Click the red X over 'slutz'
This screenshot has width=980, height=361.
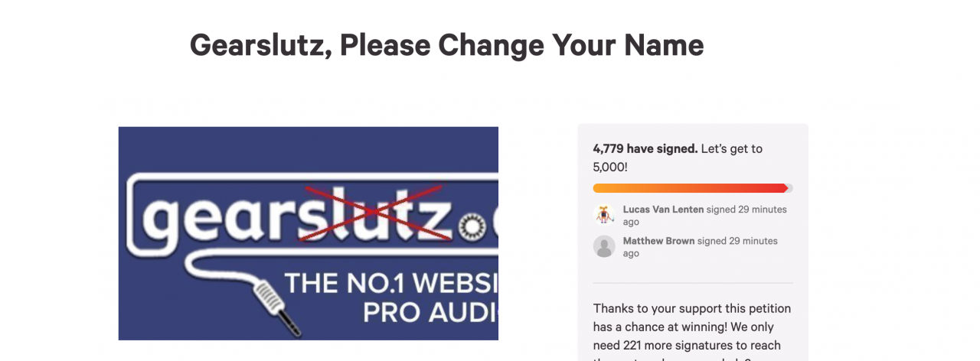click(372, 213)
